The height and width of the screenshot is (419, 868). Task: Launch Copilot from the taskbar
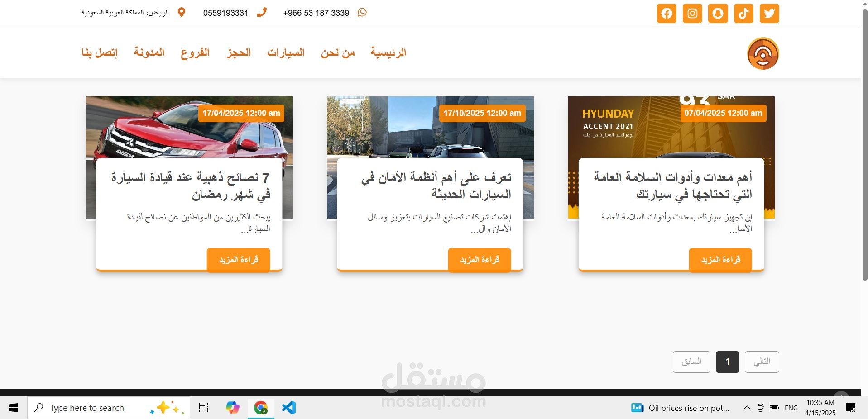click(232, 408)
